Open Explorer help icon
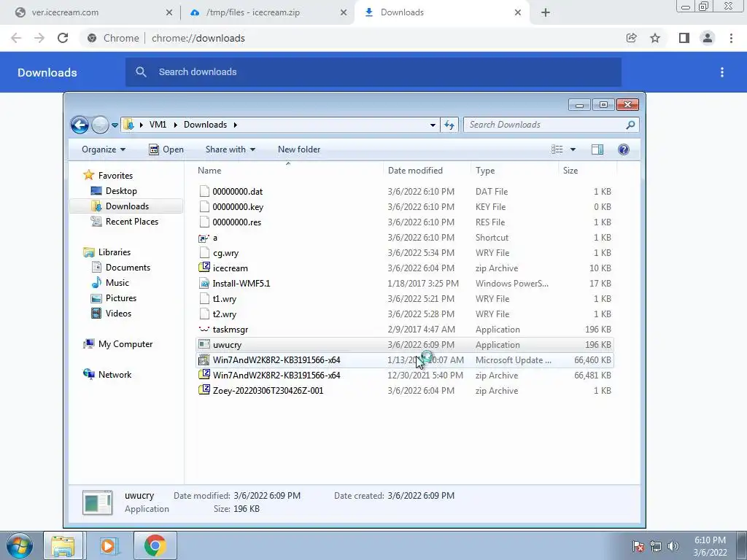The height and width of the screenshot is (560, 747). pos(623,149)
